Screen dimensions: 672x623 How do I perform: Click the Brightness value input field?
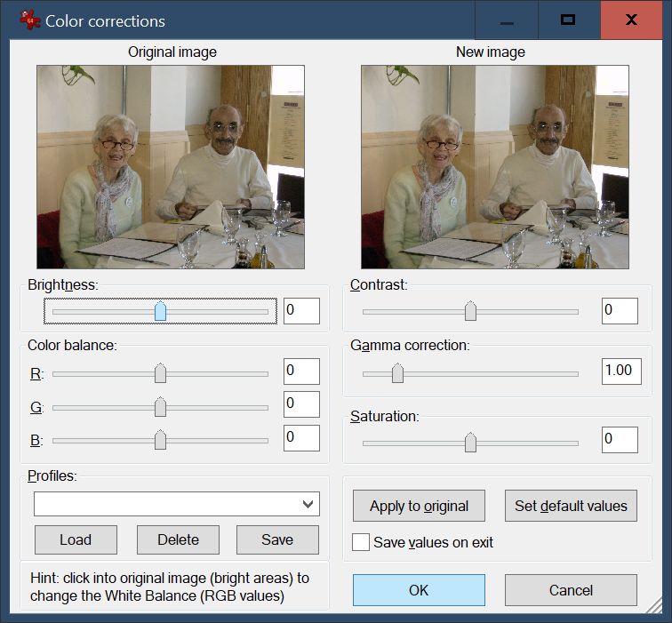click(x=301, y=311)
